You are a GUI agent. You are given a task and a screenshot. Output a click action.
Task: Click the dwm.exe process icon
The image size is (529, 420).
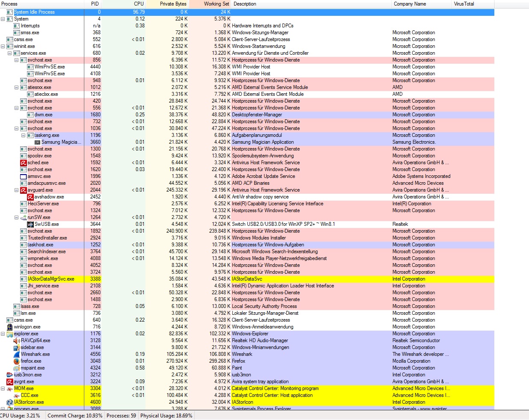[x=30, y=115]
